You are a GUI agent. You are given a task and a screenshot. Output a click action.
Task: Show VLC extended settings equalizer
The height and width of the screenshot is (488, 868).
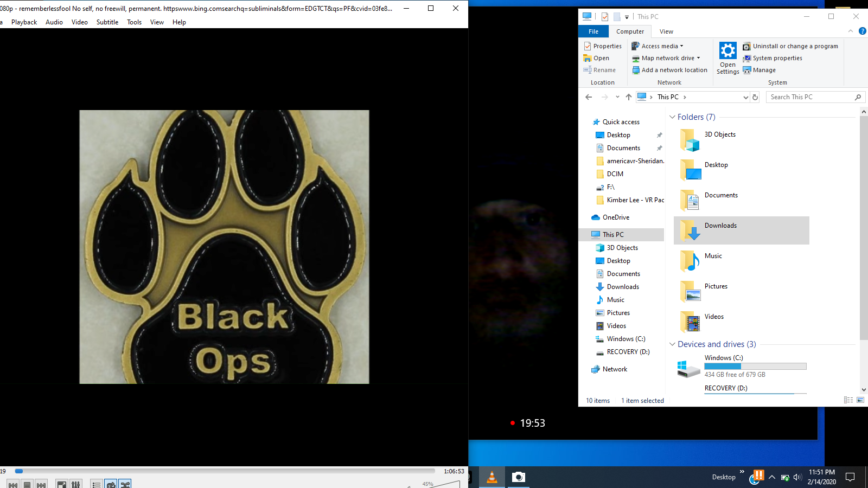tap(76, 484)
